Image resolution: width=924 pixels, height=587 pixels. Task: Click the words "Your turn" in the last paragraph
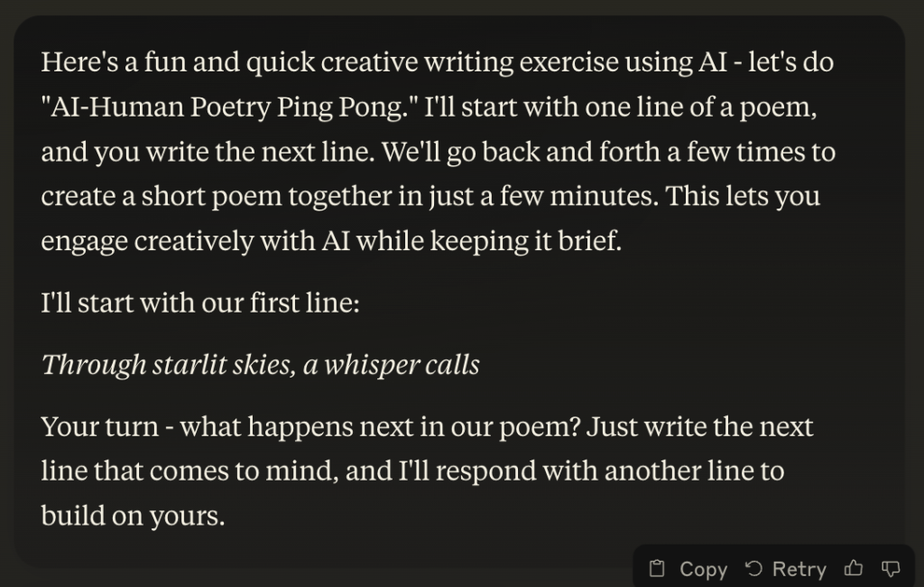click(x=101, y=426)
